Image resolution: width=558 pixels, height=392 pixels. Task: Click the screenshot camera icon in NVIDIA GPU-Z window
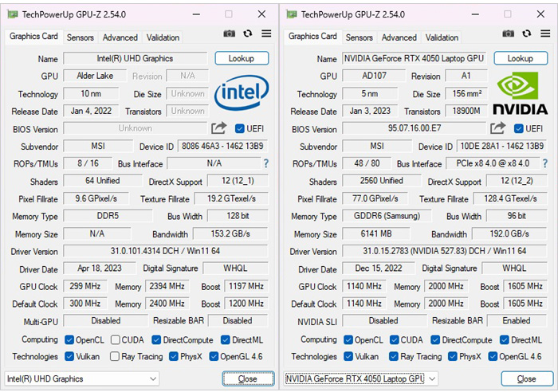click(x=509, y=33)
